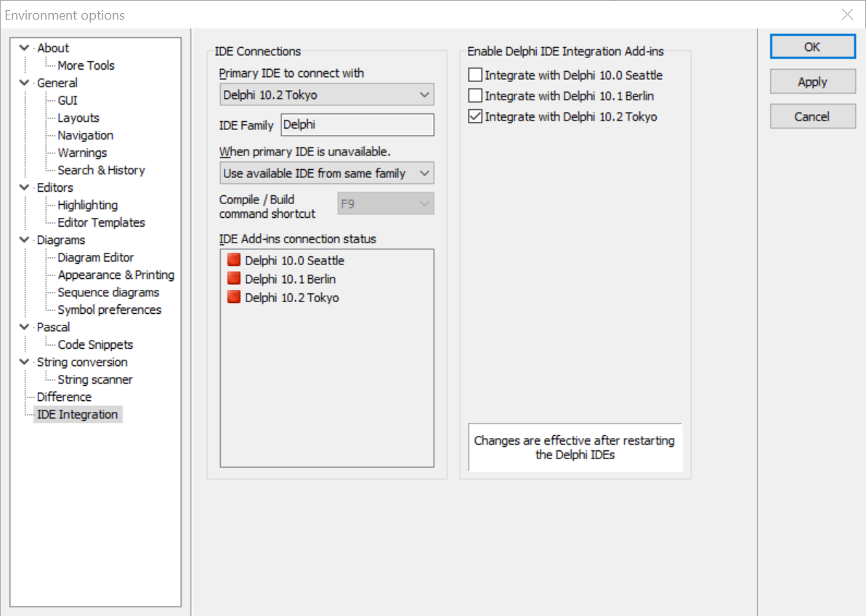Collapse the About tree node
Viewport: 866px width, 616px height.
click(24, 48)
